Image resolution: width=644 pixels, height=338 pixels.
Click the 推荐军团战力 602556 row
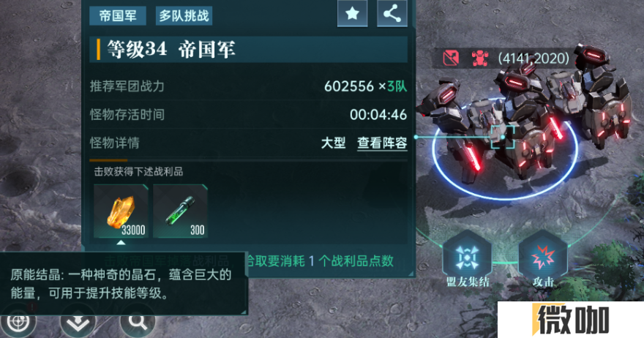[x=249, y=86]
